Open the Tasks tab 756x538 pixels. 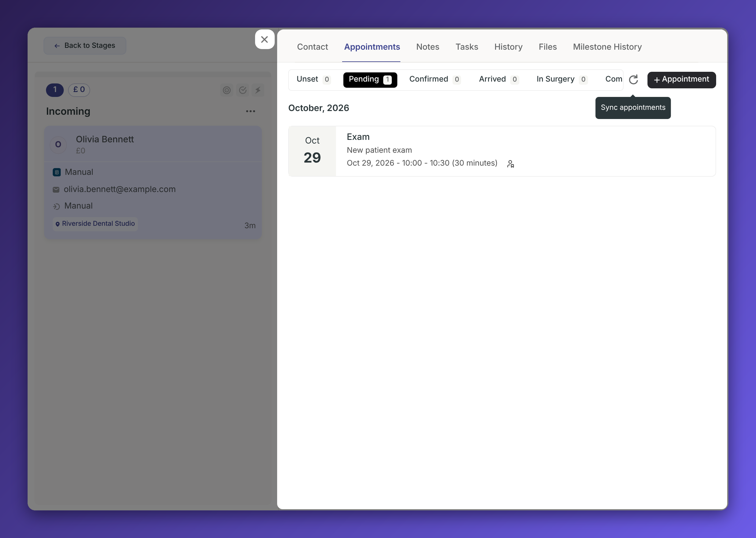point(467,47)
